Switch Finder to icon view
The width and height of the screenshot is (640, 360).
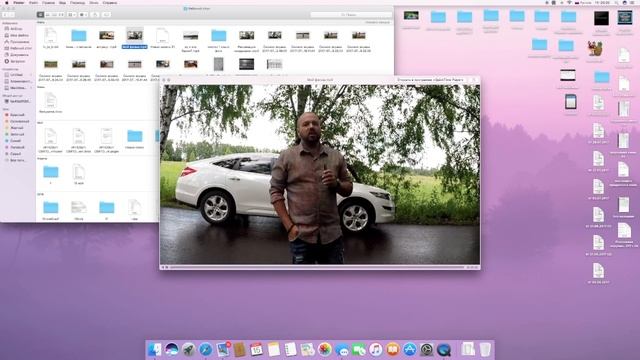[40, 15]
